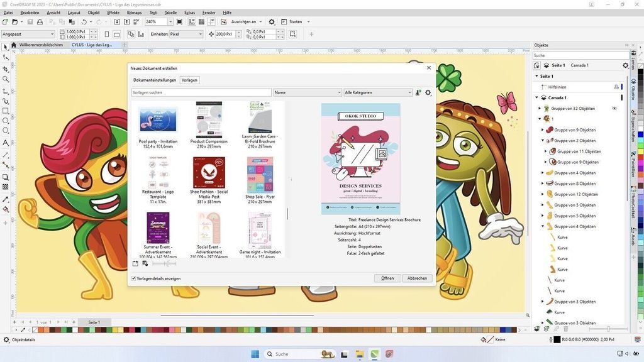Open the Bitmaps menu
This screenshot has height=362, width=644.
coord(134,12)
